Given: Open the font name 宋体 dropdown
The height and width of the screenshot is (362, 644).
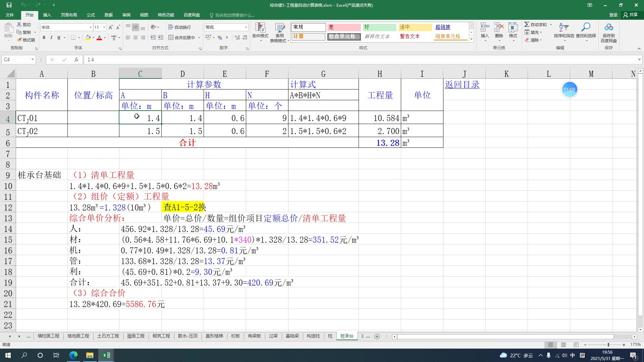Looking at the screenshot, I should [91, 27].
